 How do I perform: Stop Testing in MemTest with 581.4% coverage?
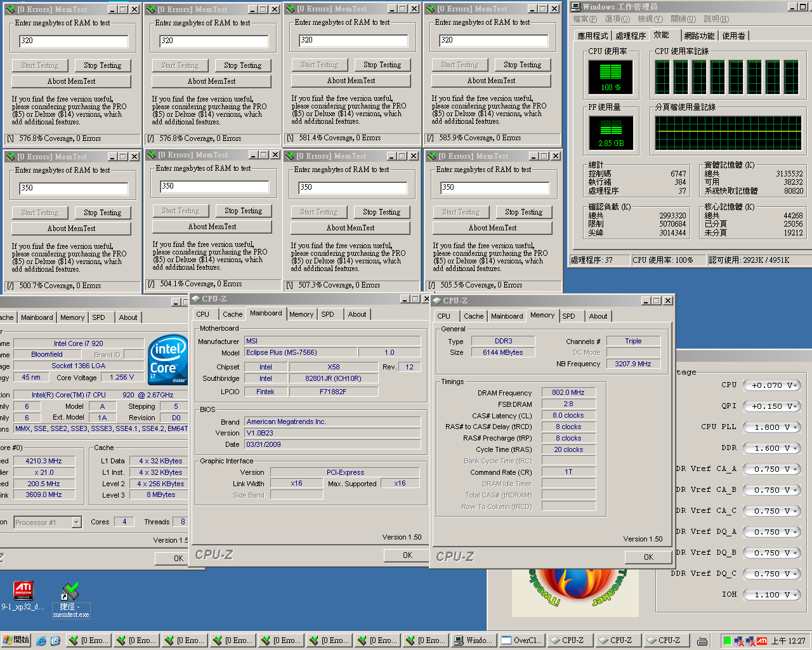pos(382,65)
